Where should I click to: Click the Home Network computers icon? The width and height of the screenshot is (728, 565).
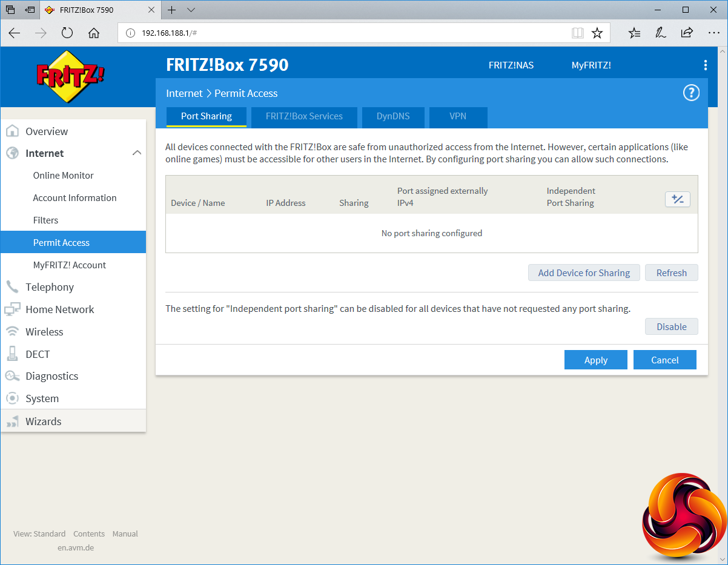coord(12,309)
